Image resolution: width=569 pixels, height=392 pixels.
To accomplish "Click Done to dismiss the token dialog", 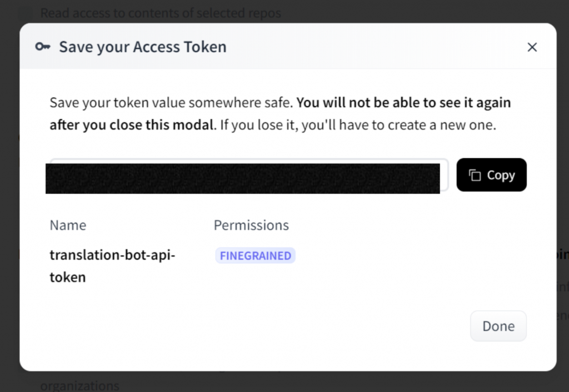I will coord(498,326).
